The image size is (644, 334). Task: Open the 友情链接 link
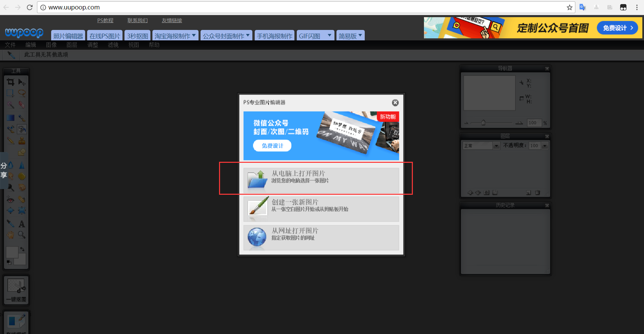click(172, 21)
